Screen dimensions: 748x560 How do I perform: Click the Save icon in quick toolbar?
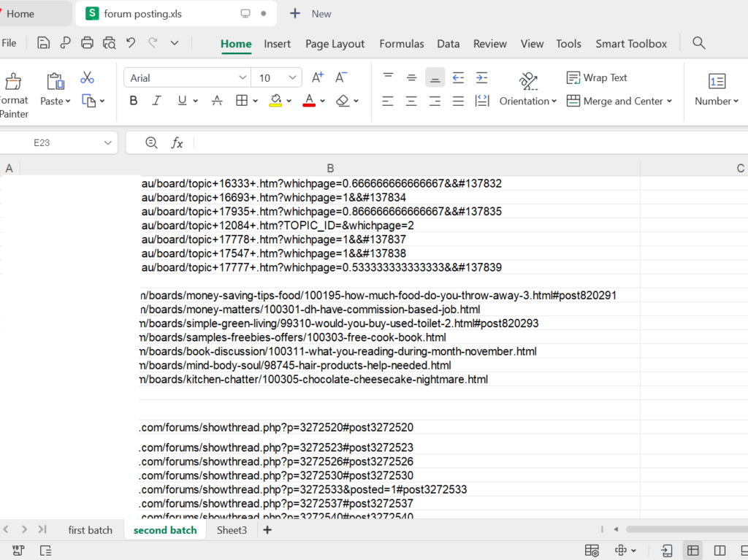[x=44, y=43]
